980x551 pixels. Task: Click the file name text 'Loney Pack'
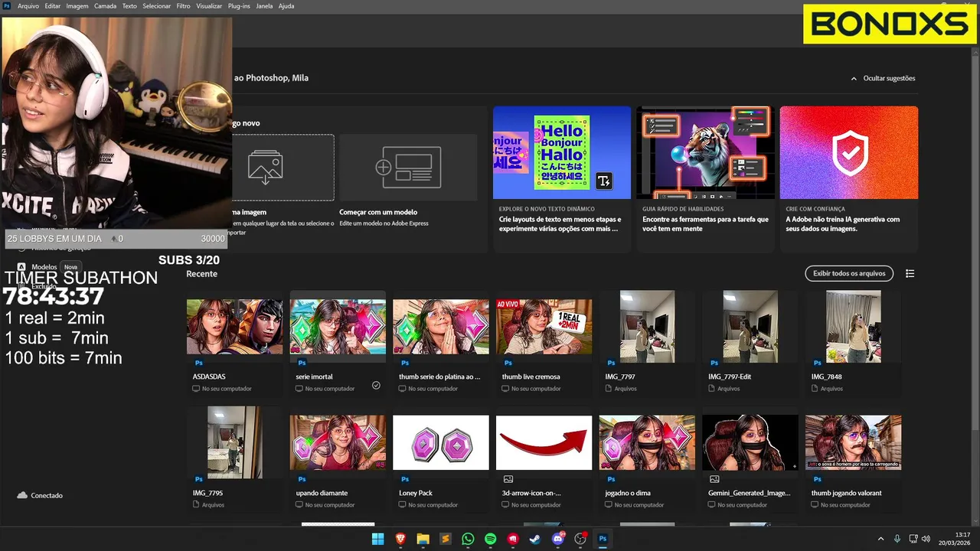tap(416, 493)
